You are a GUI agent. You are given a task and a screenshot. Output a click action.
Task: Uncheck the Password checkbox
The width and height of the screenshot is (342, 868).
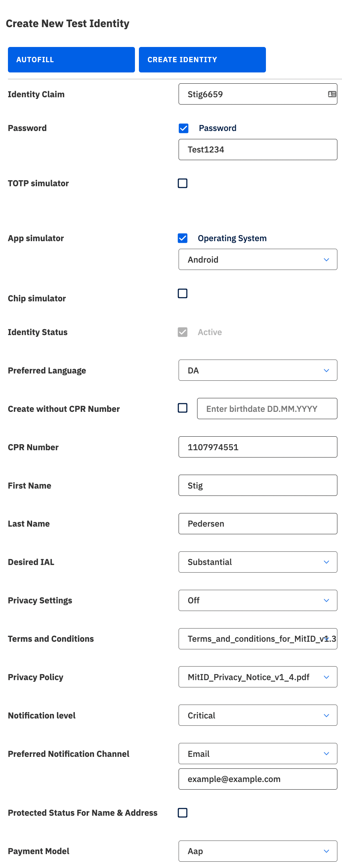pyautogui.click(x=183, y=128)
